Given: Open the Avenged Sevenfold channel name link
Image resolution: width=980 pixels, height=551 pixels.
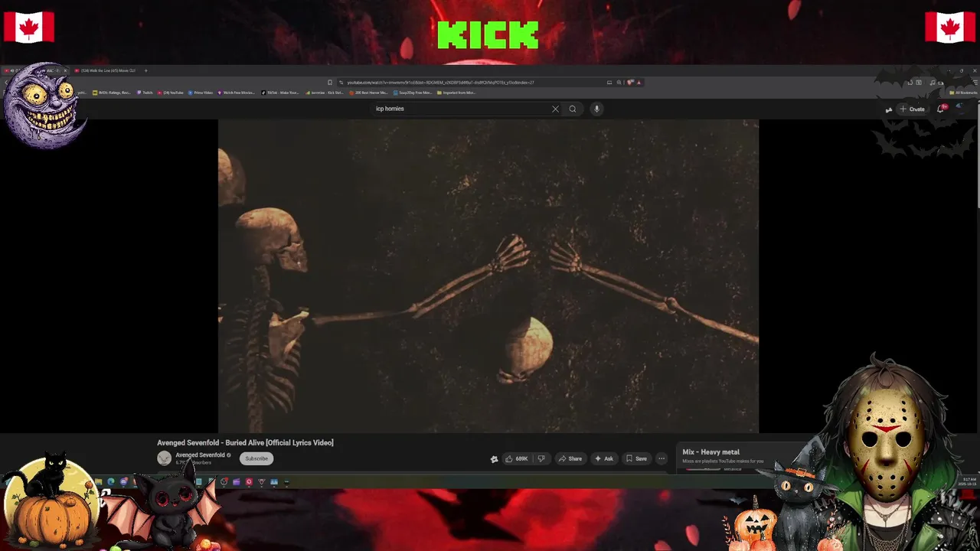Looking at the screenshot, I should coord(200,455).
